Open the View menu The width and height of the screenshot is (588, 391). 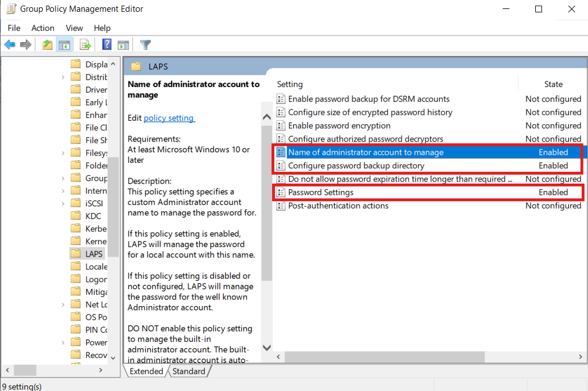74,28
